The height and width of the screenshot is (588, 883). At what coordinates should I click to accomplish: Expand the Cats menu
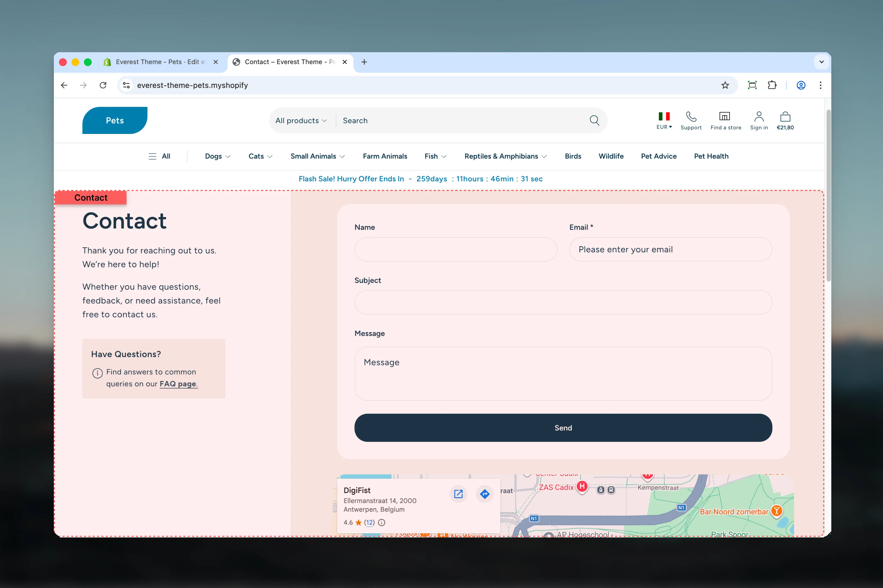[260, 156]
